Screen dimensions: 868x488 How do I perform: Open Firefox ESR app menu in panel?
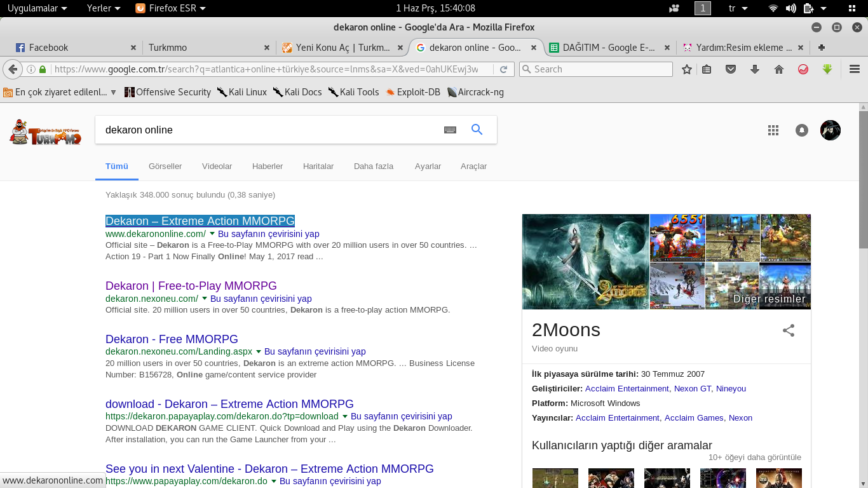(171, 8)
